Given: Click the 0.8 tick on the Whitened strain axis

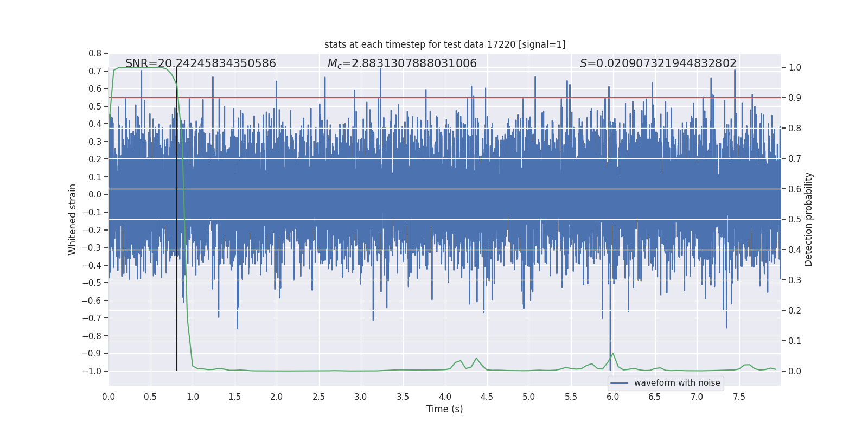Looking at the screenshot, I should coord(95,53).
